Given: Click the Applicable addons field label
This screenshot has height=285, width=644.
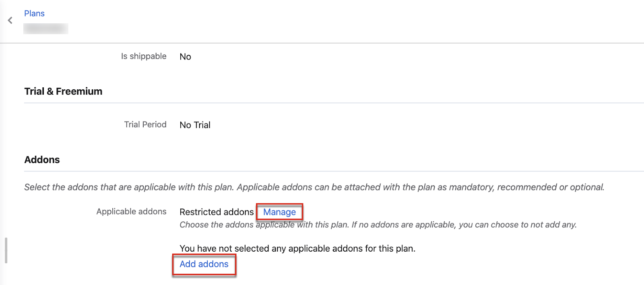Looking at the screenshot, I should [x=131, y=212].
